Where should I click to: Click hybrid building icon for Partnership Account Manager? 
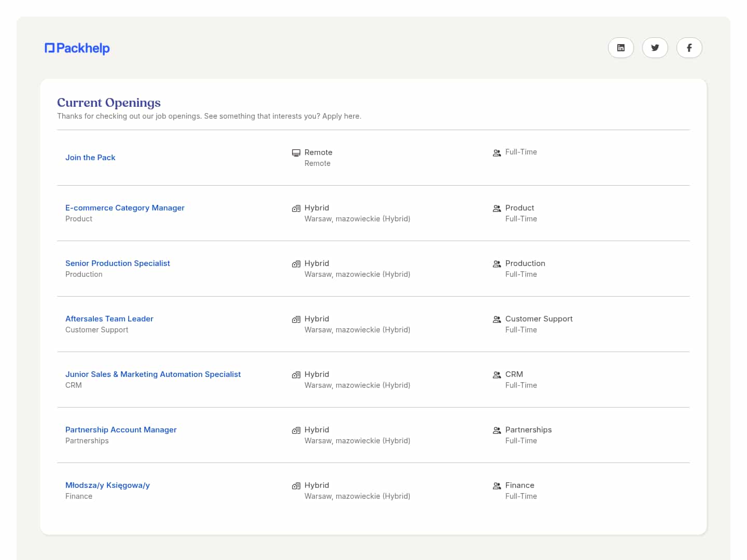(296, 430)
